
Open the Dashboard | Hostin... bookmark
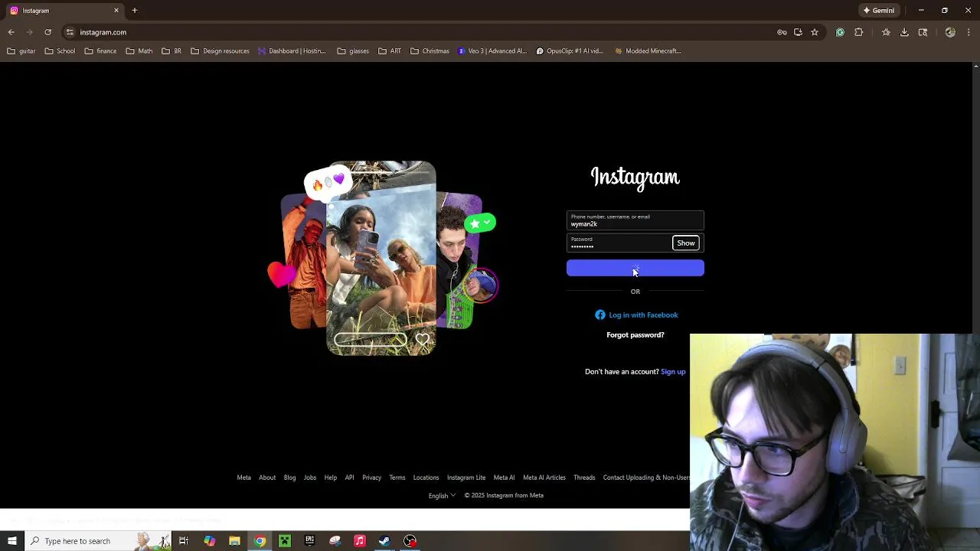[292, 51]
